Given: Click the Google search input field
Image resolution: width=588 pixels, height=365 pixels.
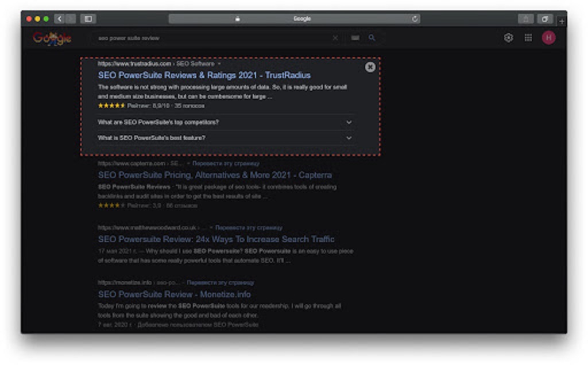Looking at the screenshot, I should (x=212, y=38).
